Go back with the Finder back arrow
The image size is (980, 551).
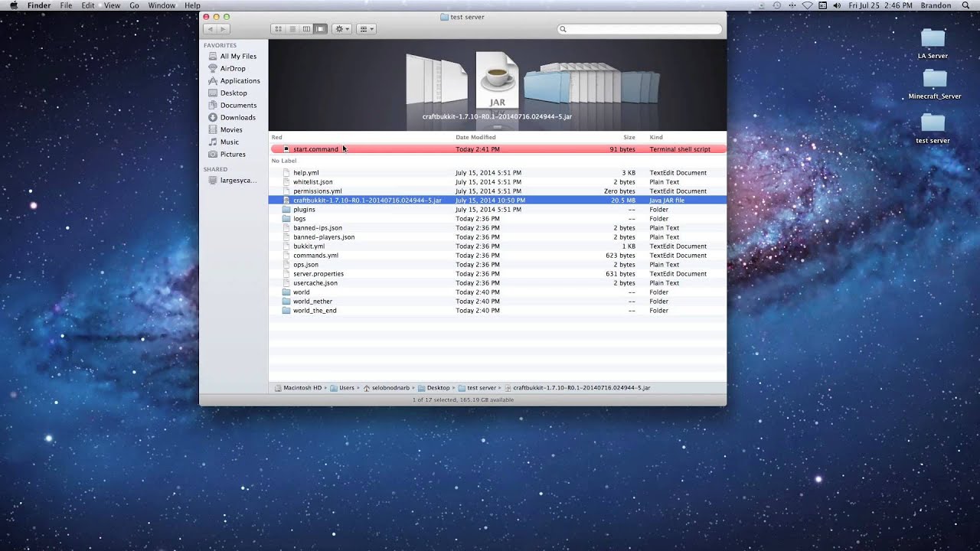(210, 29)
